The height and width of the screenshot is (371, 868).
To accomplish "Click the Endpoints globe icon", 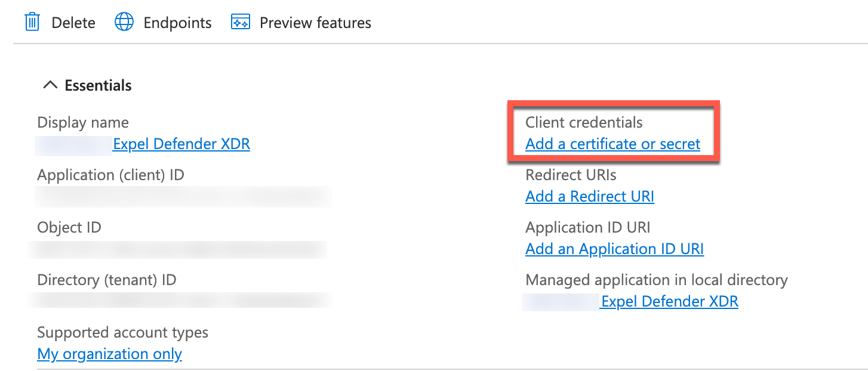I will coord(124,23).
